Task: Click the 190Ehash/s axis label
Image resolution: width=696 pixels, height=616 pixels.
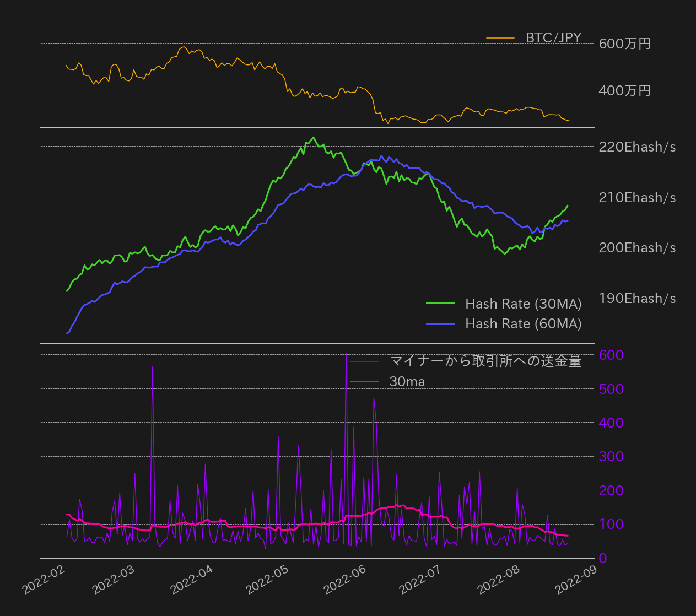Action: pyautogui.click(x=637, y=298)
